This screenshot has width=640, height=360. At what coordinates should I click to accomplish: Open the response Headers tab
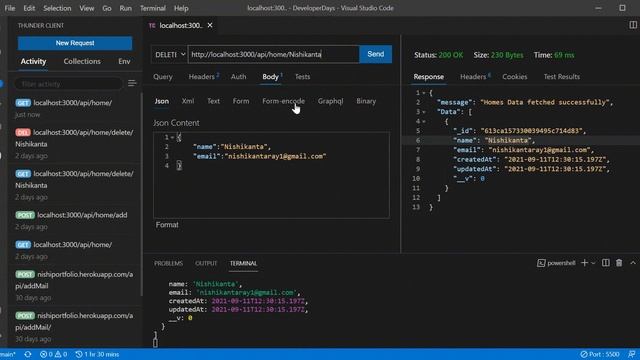click(475, 77)
